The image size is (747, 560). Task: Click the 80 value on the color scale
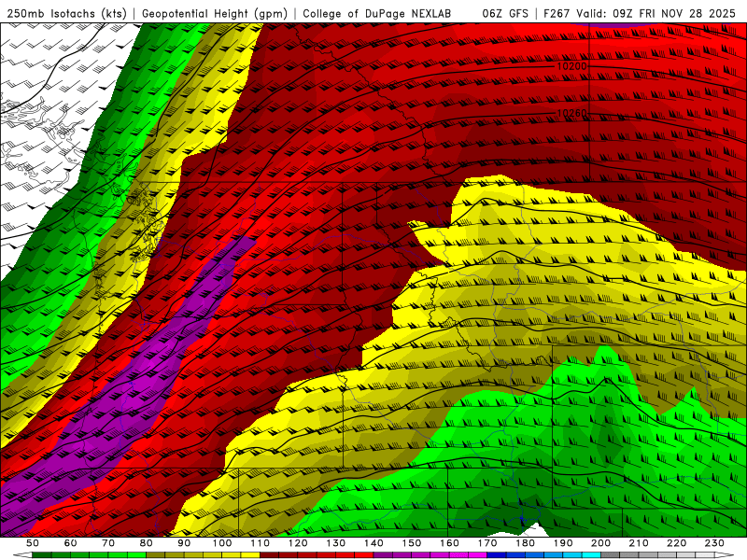(146, 543)
